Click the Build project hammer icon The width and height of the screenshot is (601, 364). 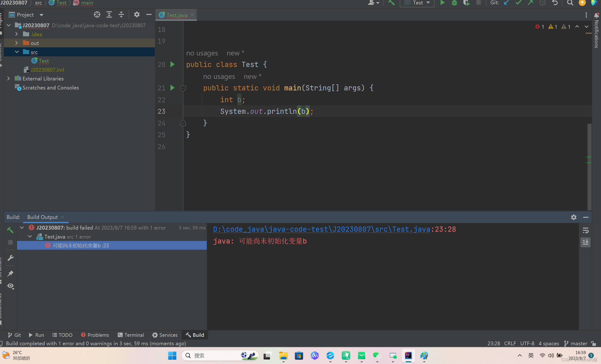391,3
